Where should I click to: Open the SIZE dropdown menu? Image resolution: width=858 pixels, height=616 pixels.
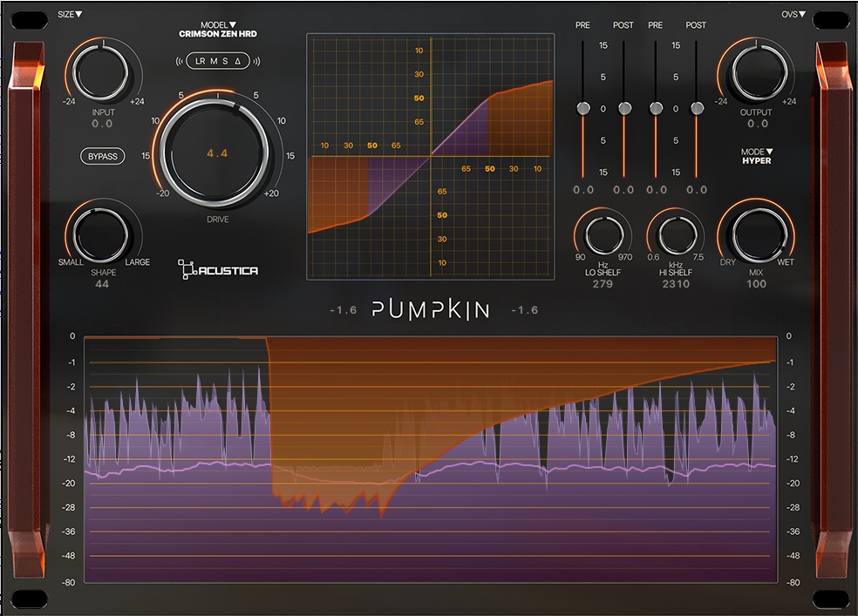70,14
